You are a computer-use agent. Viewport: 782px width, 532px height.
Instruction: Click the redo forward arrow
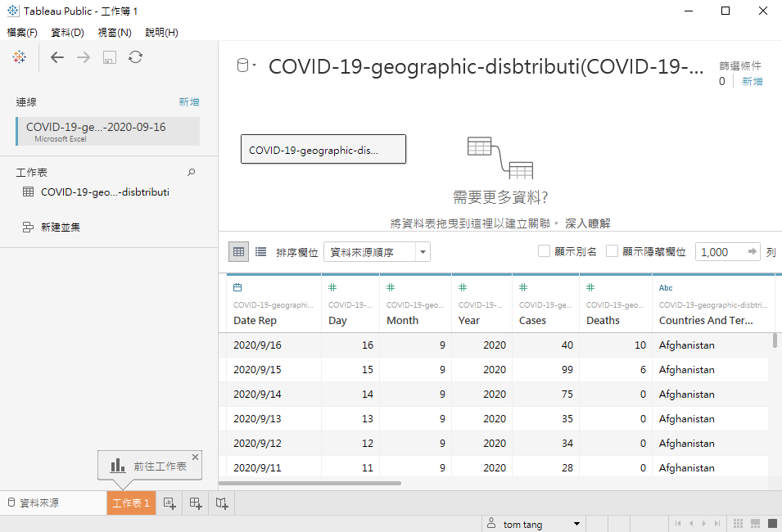click(84, 57)
